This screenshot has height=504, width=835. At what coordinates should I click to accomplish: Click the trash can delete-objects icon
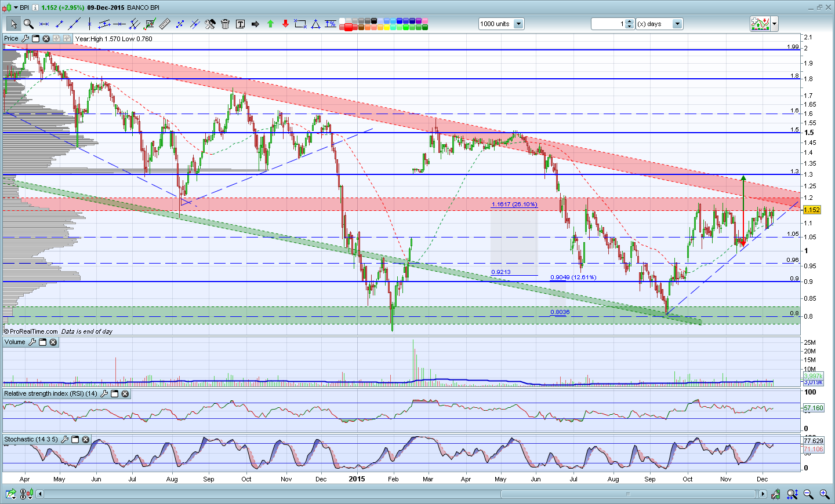(225, 24)
